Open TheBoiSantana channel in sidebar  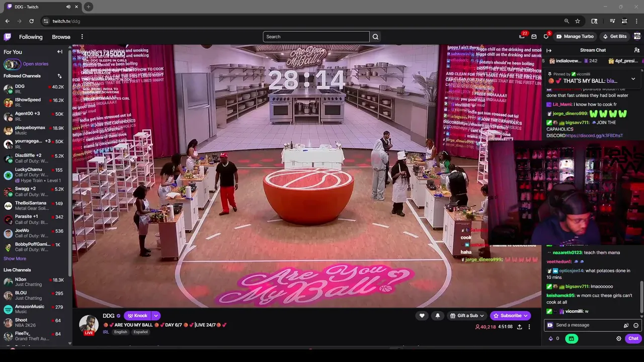coord(34,206)
